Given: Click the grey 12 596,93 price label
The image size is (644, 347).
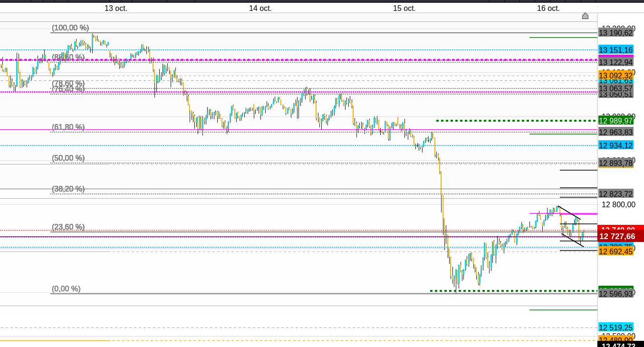Looking at the screenshot, I should (x=615, y=294).
